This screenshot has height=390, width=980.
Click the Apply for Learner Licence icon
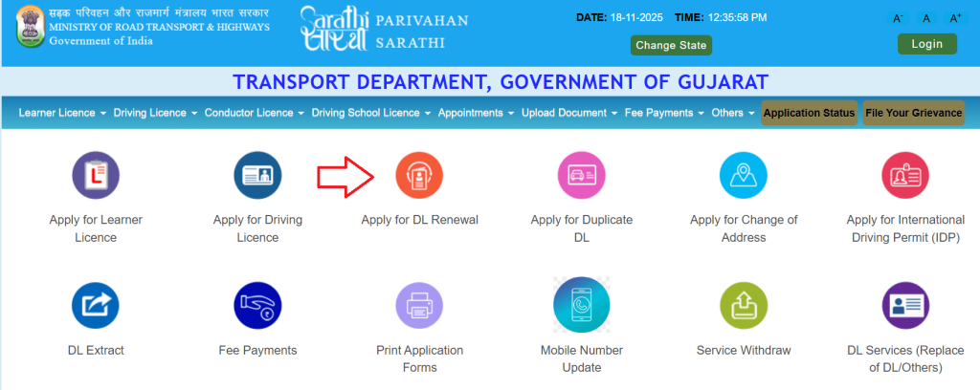[x=96, y=175]
